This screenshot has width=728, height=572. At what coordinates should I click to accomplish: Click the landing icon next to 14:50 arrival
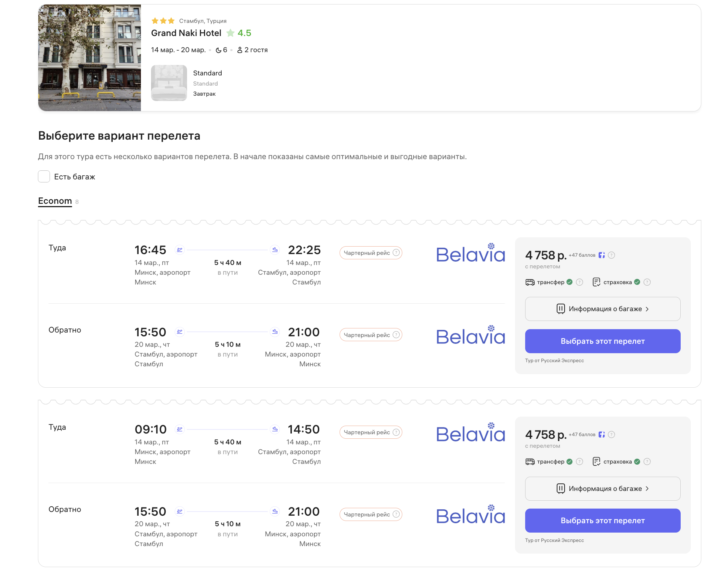275,429
